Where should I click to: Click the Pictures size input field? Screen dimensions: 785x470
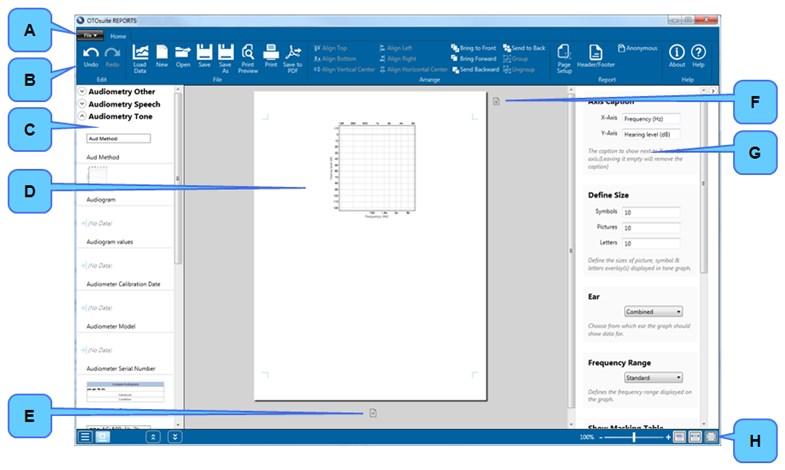pos(651,228)
